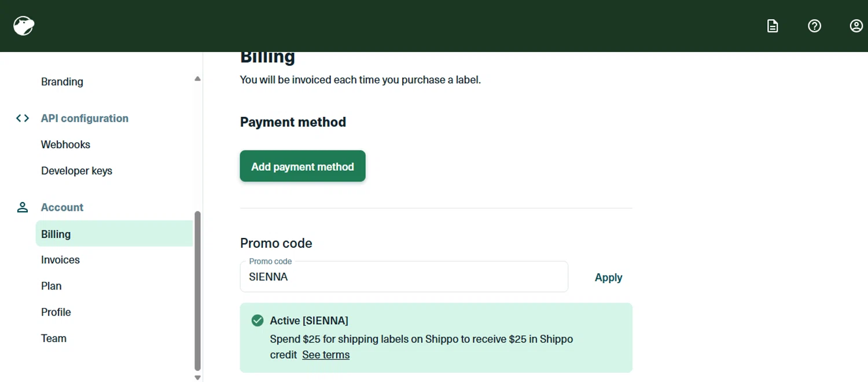Open the Branding settings page
This screenshot has height=382, width=868.
[x=62, y=82]
